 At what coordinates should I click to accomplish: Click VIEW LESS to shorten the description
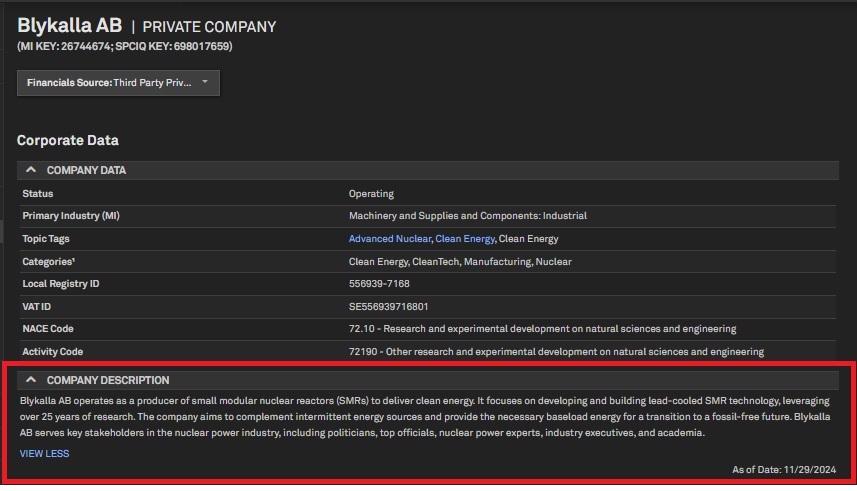(x=44, y=454)
